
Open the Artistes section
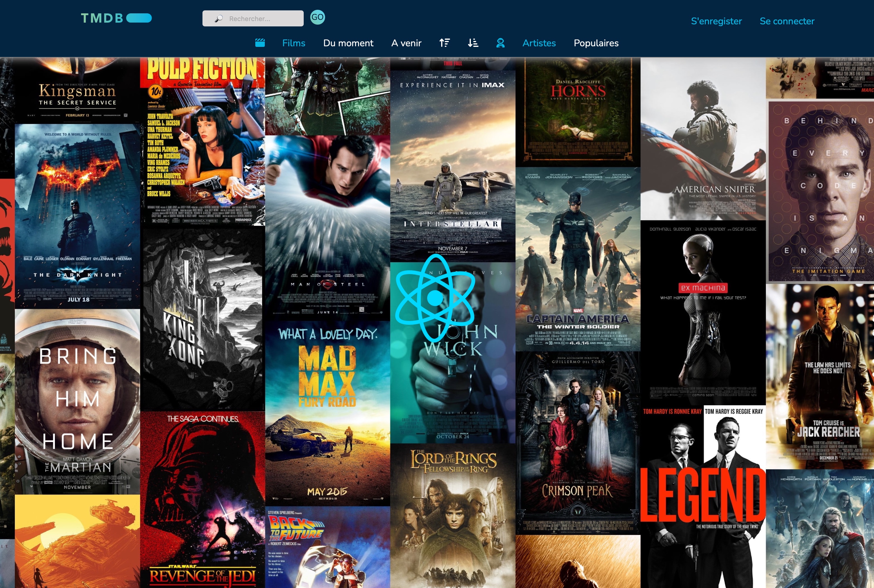pyautogui.click(x=539, y=43)
